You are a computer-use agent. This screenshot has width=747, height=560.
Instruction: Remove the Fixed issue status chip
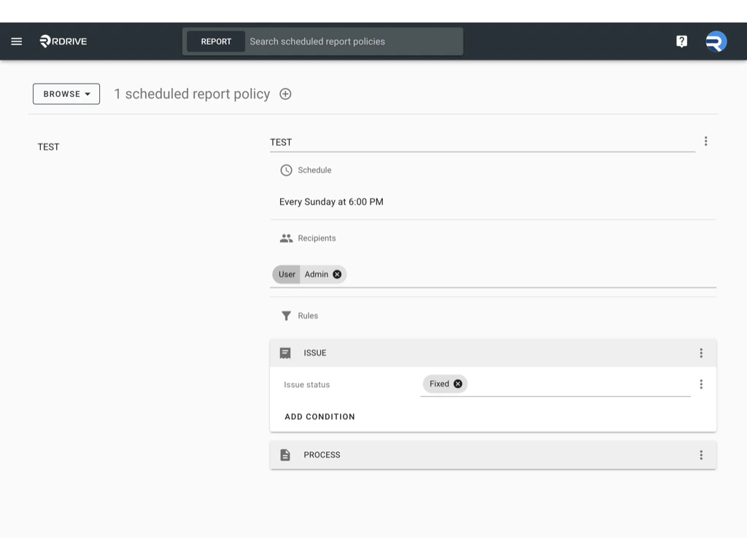tap(457, 383)
